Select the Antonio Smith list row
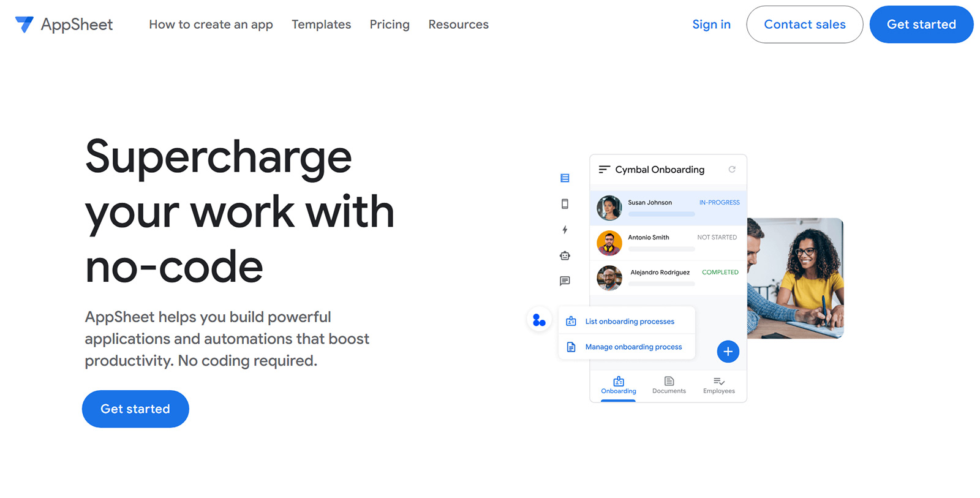Image resolution: width=980 pixels, height=498 pixels. pos(668,243)
